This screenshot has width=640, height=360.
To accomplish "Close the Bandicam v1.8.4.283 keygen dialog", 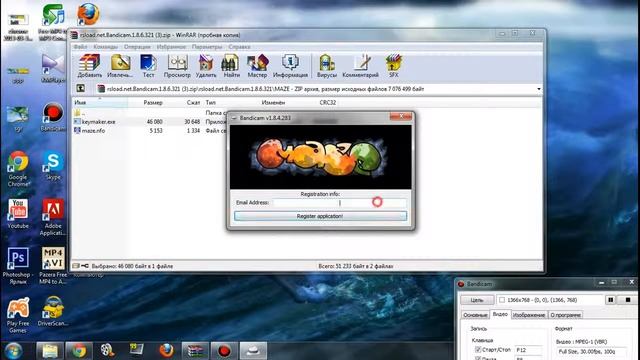I will coord(400,117).
